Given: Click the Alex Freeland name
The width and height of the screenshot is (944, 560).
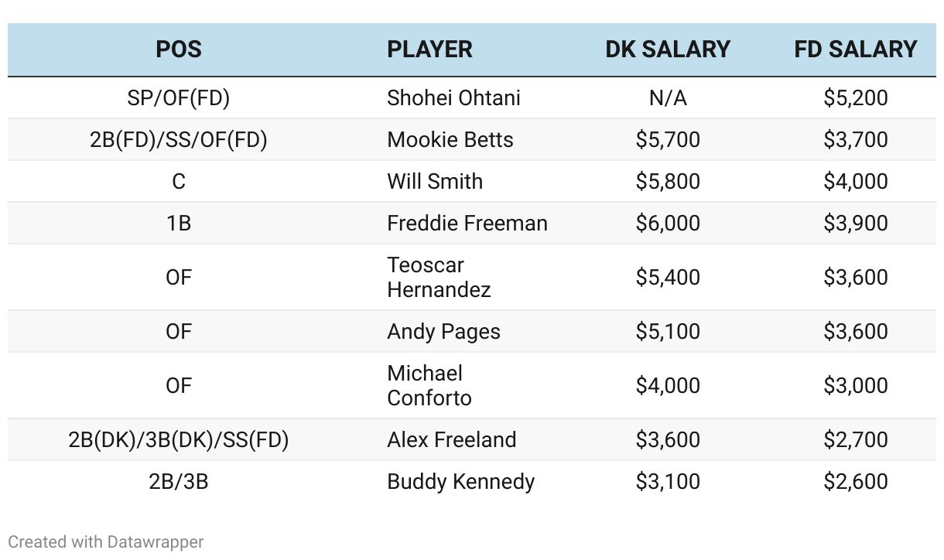Looking at the screenshot, I should (452, 440).
